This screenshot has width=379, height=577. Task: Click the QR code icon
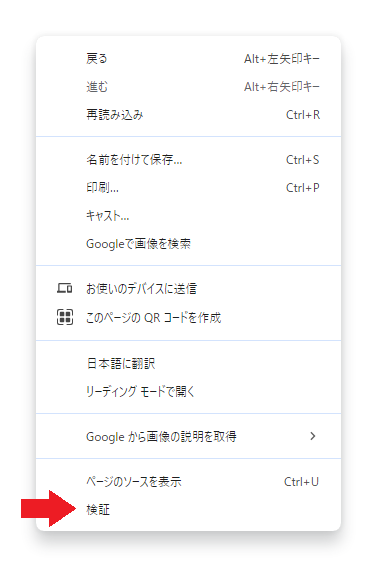pyautogui.click(x=65, y=317)
